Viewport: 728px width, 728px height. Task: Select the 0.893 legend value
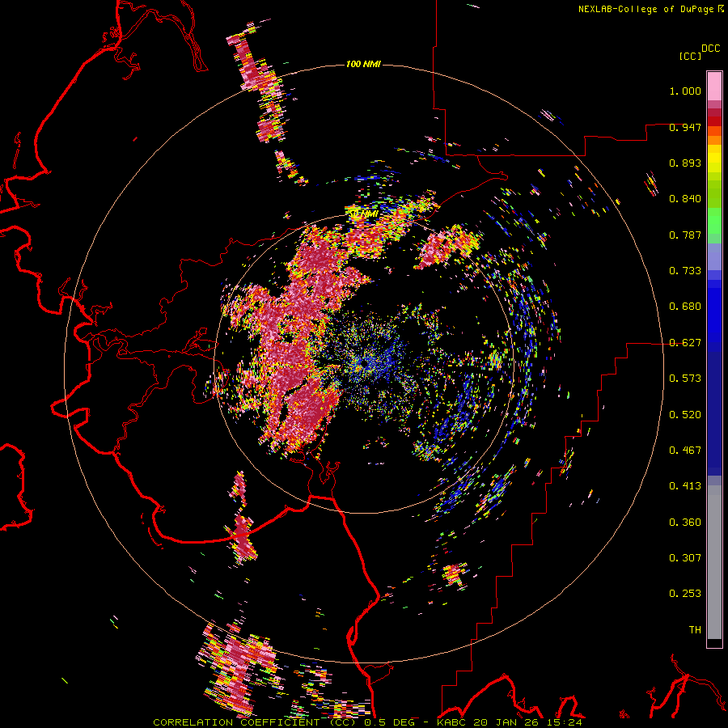coord(685,163)
